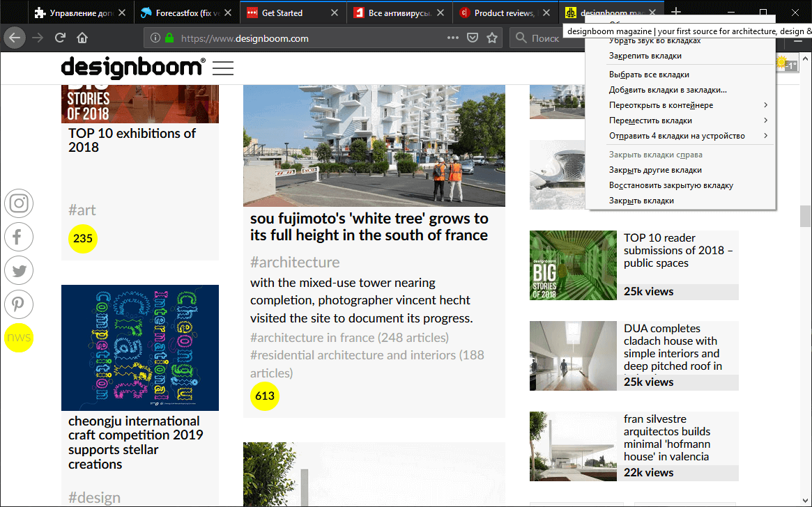
Task: Open a new tab with plus button
Action: pos(676,12)
